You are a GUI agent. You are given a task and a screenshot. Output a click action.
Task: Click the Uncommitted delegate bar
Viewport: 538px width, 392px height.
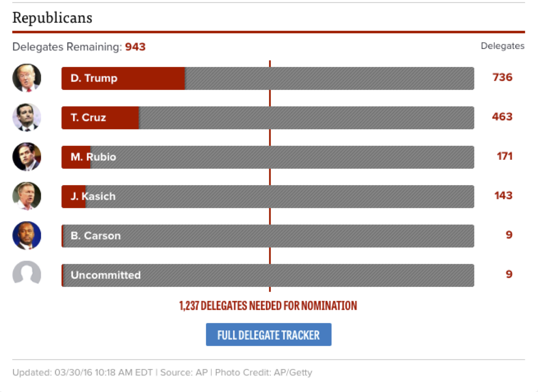[267, 275]
